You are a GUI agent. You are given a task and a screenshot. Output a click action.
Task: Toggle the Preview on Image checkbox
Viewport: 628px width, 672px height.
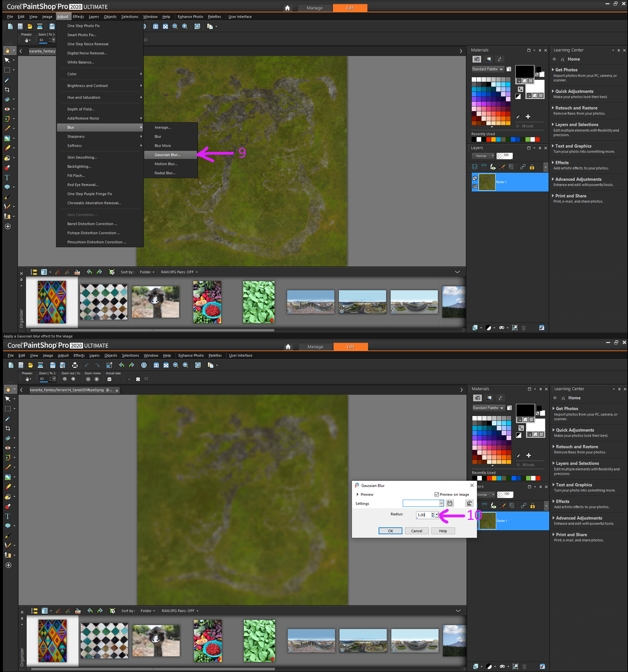pos(437,494)
